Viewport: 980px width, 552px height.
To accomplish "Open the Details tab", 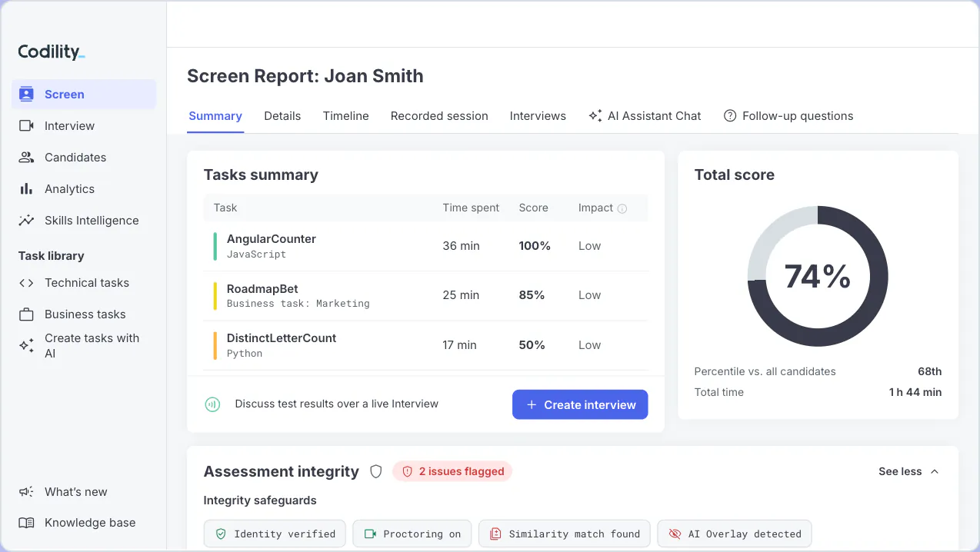I will [282, 116].
